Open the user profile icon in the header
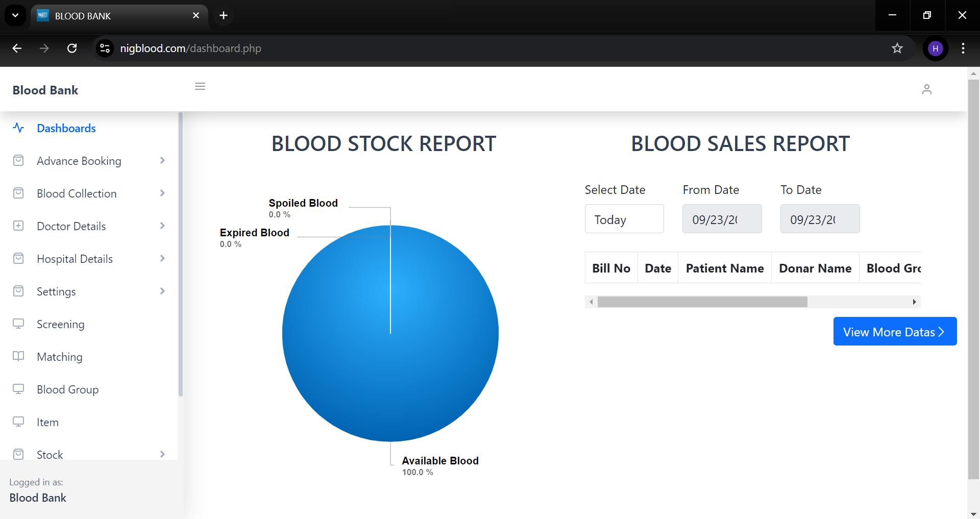This screenshot has width=980, height=519. (x=927, y=89)
